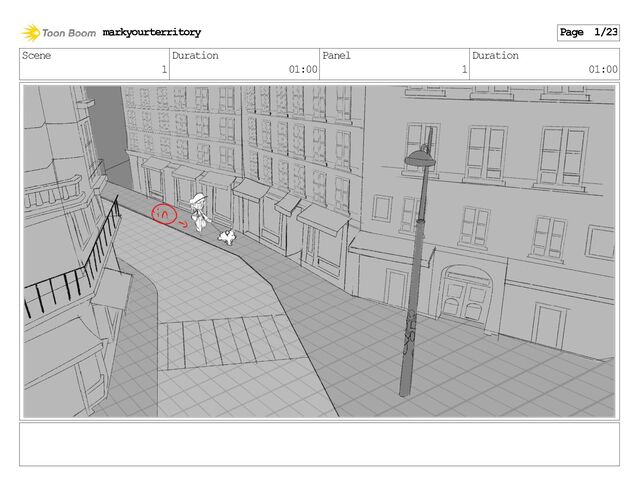This screenshot has height=495, width=640.
Task: Select the walking character in the hat
Action: coord(201,212)
